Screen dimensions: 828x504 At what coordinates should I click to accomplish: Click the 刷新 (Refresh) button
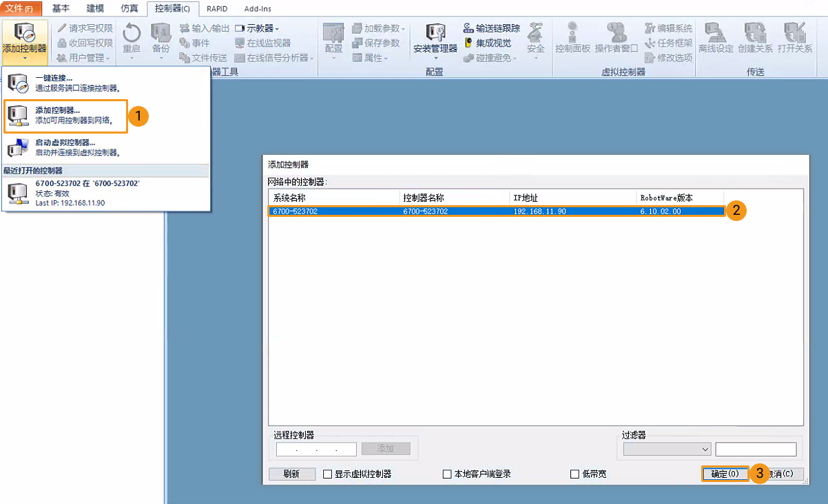click(292, 474)
